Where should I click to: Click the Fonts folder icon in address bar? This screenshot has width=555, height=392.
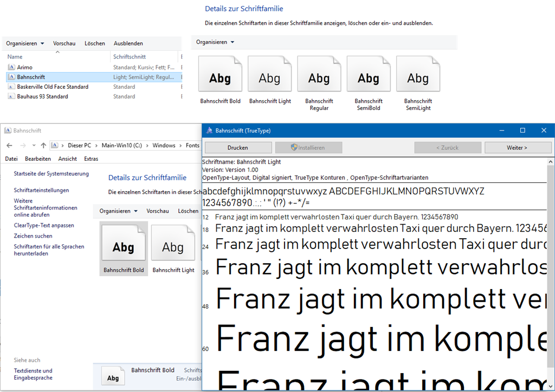point(55,145)
